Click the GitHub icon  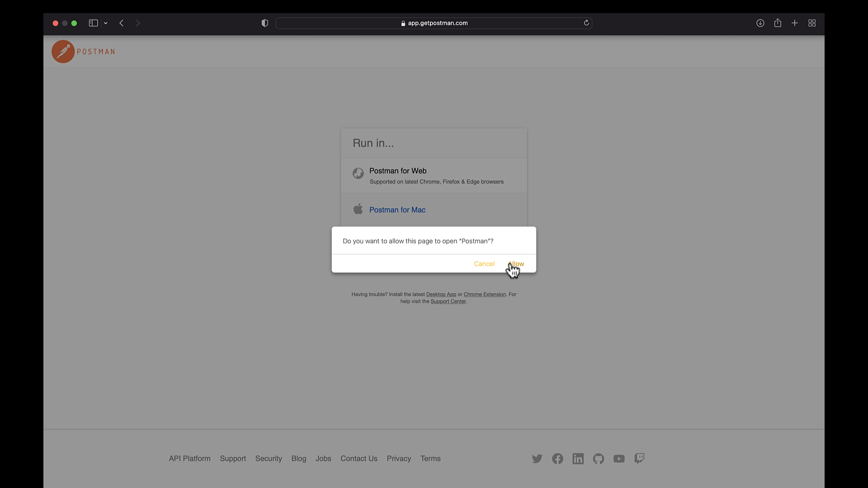tap(598, 458)
